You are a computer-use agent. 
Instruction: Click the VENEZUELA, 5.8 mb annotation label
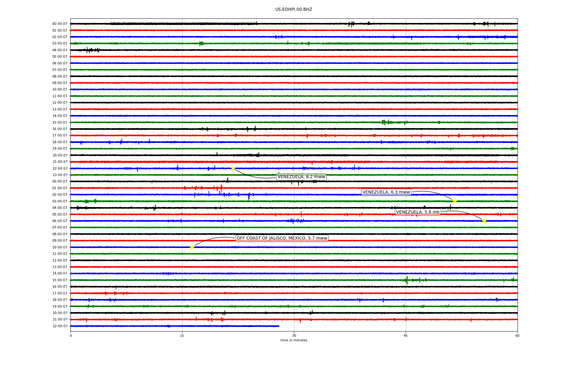[418, 212]
